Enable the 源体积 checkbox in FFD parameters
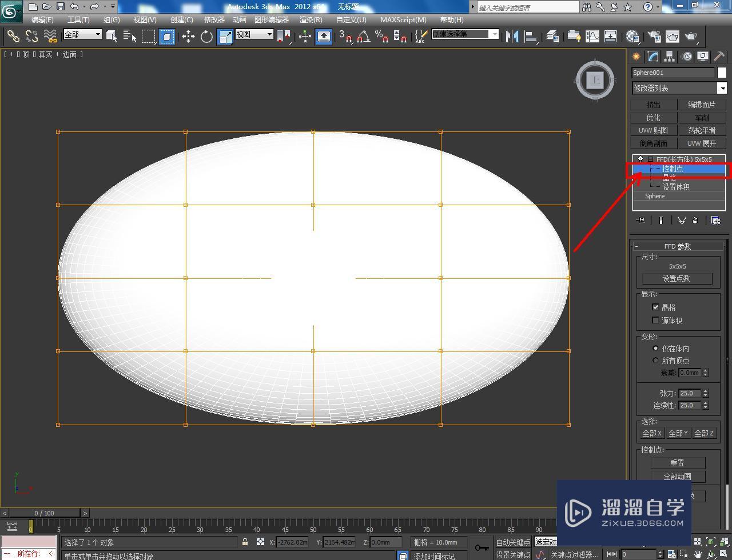The width and height of the screenshot is (732, 560). [655, 320]
